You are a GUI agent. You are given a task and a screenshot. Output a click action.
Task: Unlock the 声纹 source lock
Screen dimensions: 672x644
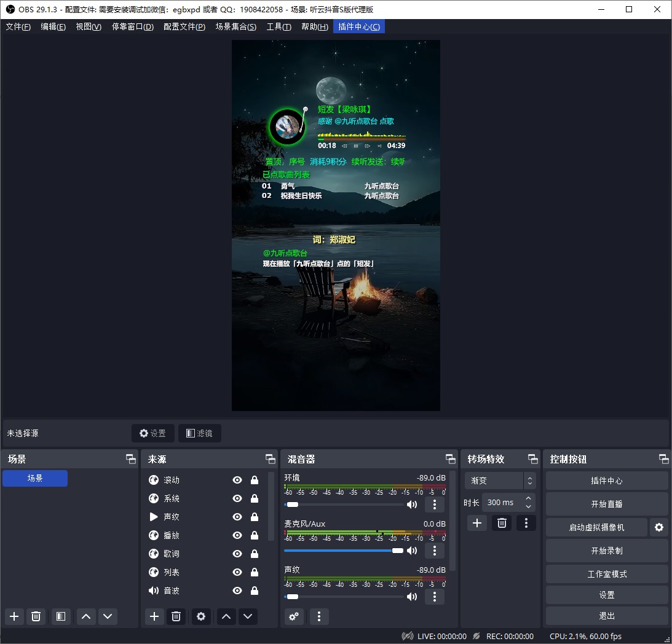pos(255,517)
